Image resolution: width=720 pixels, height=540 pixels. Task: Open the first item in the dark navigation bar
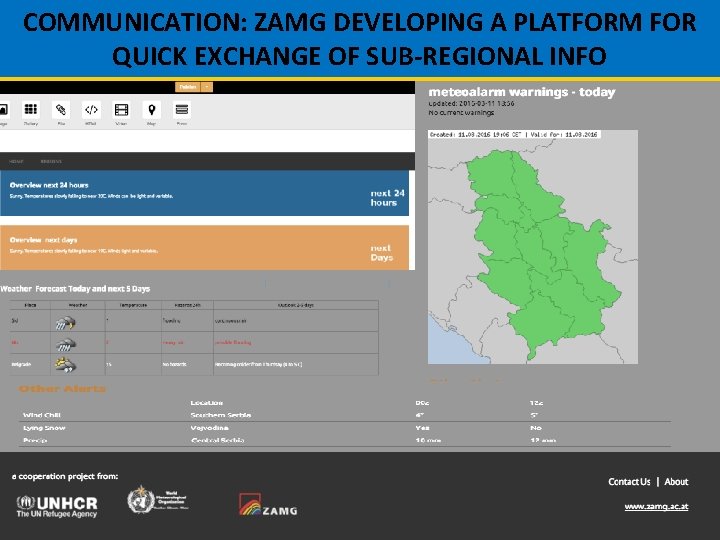[x=16, y=161]
